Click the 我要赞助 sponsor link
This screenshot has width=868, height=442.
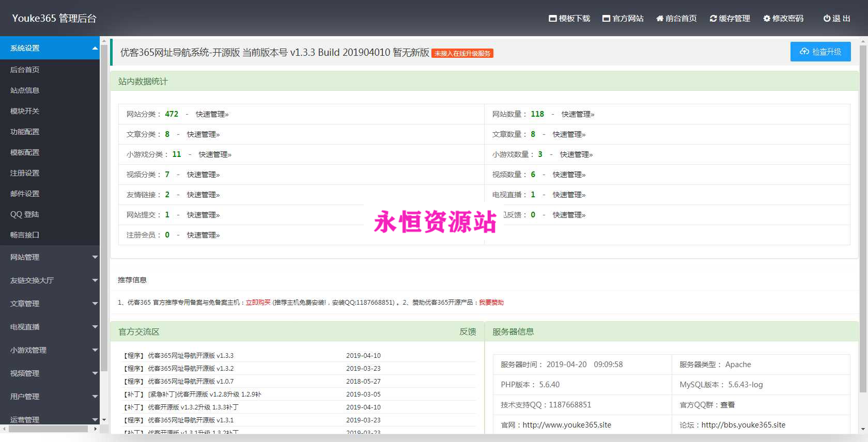[491, 303]
